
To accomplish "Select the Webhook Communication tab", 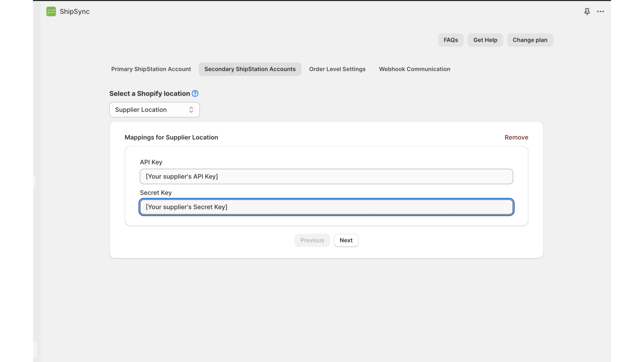I will pos(414,69).
